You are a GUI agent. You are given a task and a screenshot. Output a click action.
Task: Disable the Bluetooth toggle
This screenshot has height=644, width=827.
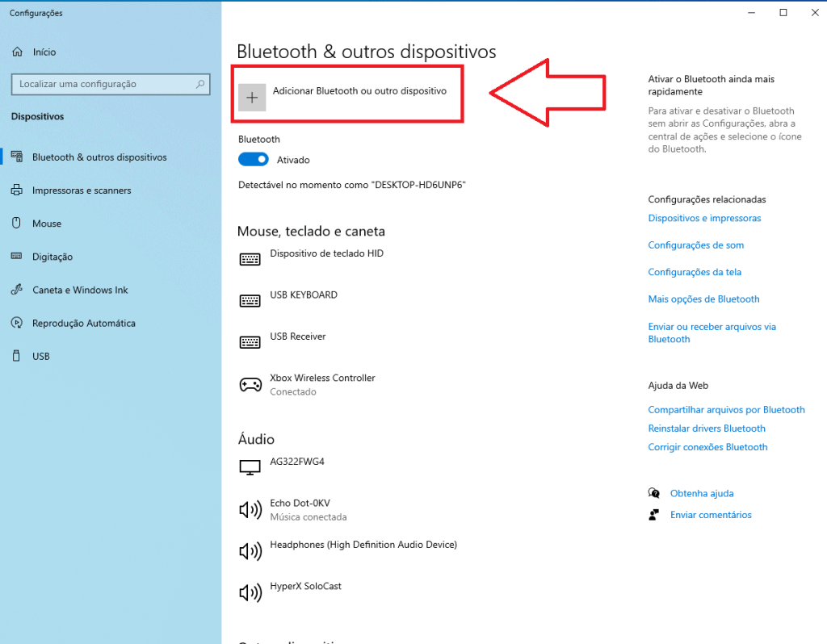click(x=253, y=159)
